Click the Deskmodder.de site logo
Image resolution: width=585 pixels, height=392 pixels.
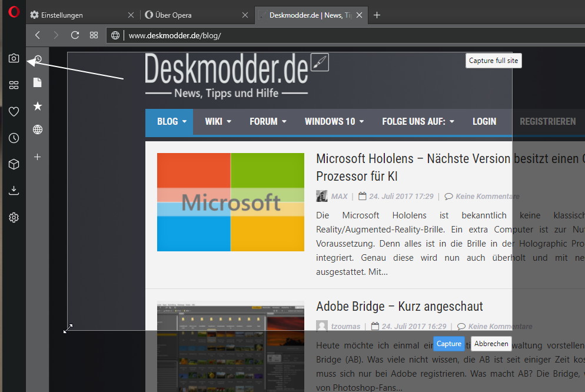(226, 69)
